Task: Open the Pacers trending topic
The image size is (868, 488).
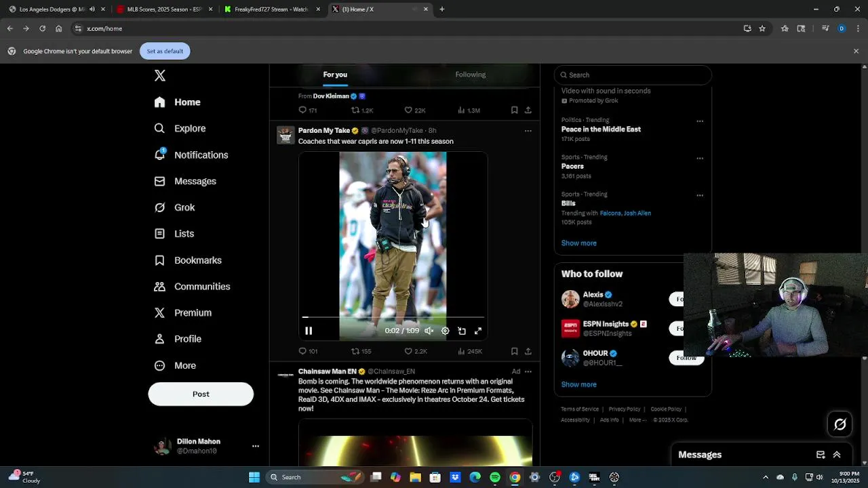Action: pyautogui.click(x=572, y=166)
